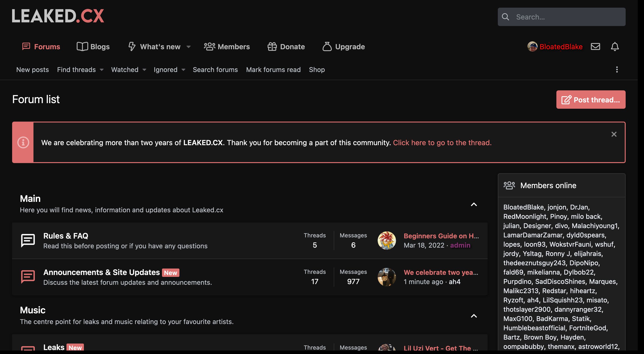
Task: Open the inbox envelope icon
Action: coord(595,46)
